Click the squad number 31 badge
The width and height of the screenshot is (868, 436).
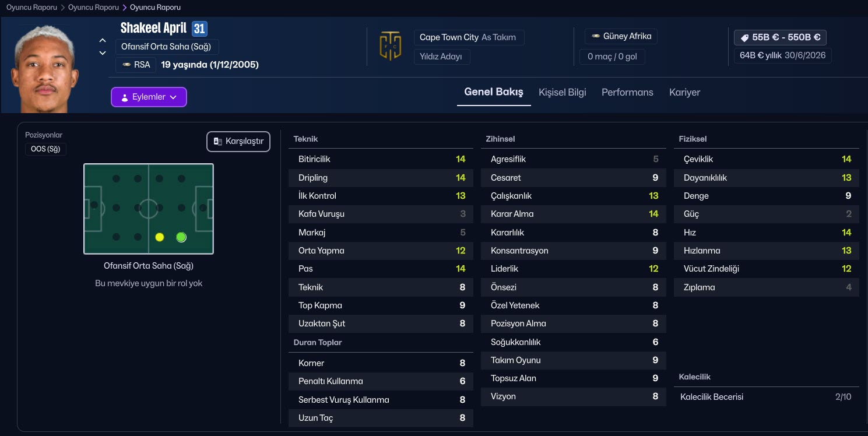coord(199,29)
